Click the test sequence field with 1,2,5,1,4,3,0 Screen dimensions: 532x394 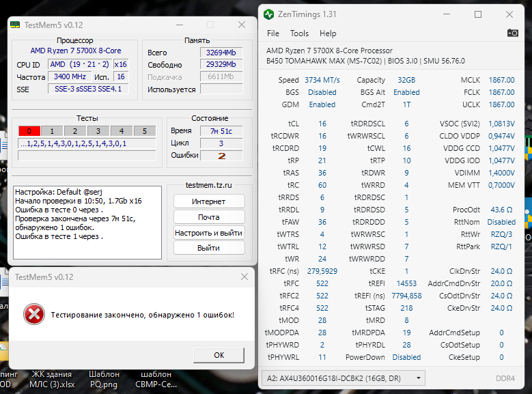point(87,143)
